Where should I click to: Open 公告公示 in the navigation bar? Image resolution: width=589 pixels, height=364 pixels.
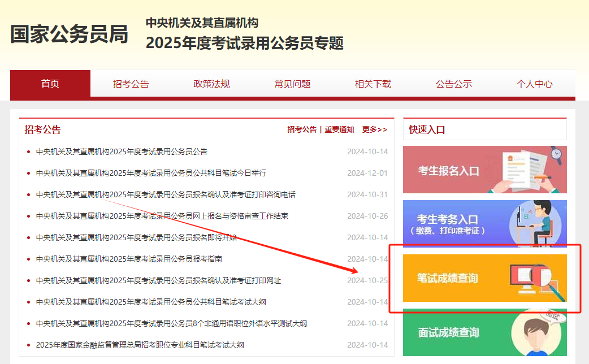[x=454, y=84]
